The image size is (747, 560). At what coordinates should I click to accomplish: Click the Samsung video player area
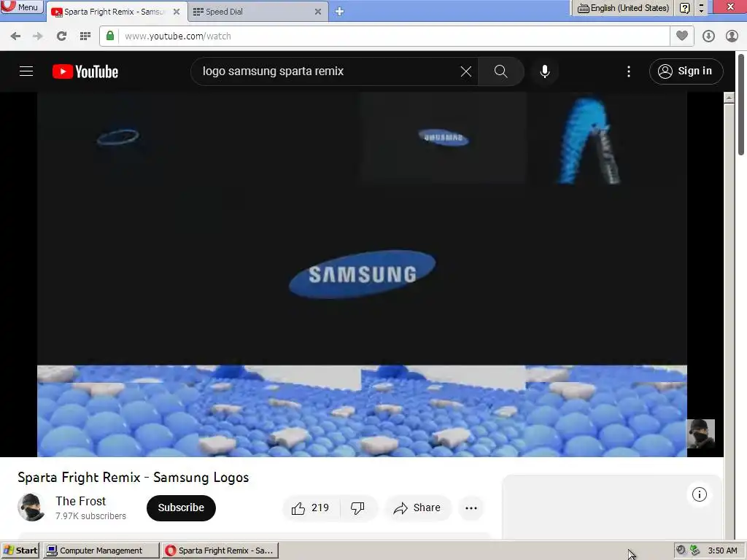[x=362, y=274]
